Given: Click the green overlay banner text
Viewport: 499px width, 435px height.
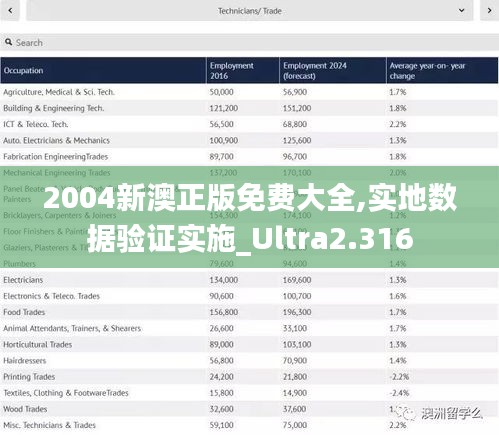Looking at the screenshot, I should 249,218.
